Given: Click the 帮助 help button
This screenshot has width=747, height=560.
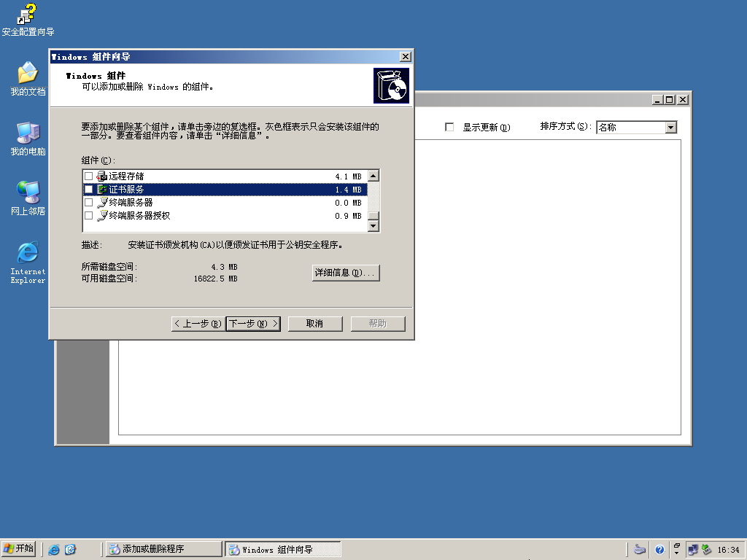Looking at the screenshot, I should point(378,324).
